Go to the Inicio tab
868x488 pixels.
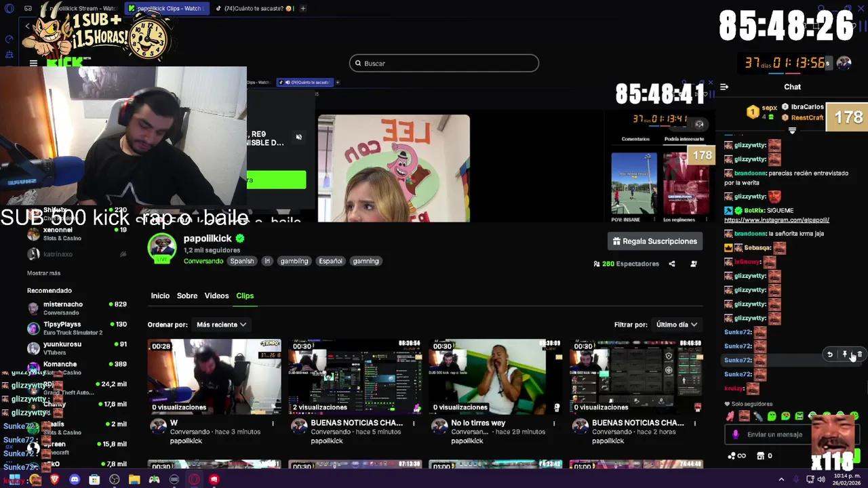tap(160, 296)
